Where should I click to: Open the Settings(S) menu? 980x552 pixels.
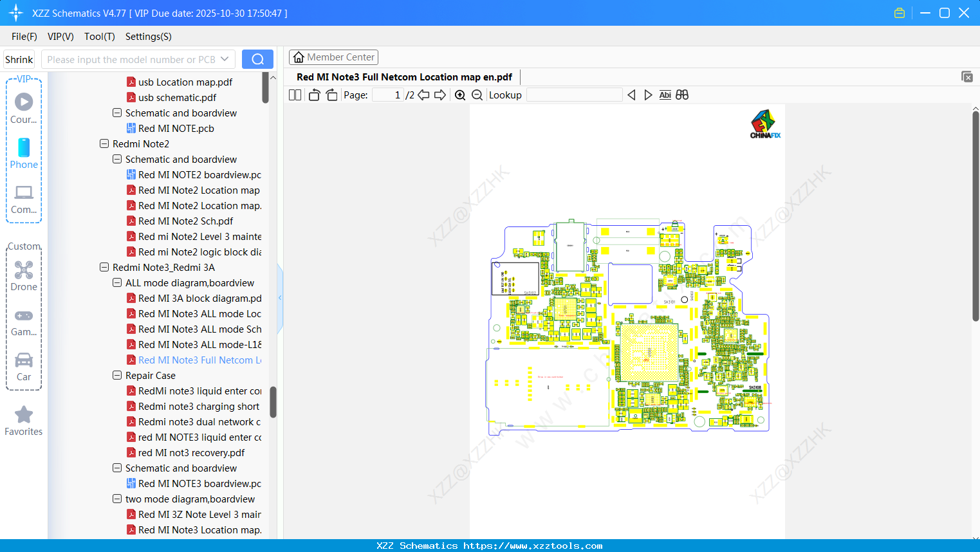(x=149, y=37)
